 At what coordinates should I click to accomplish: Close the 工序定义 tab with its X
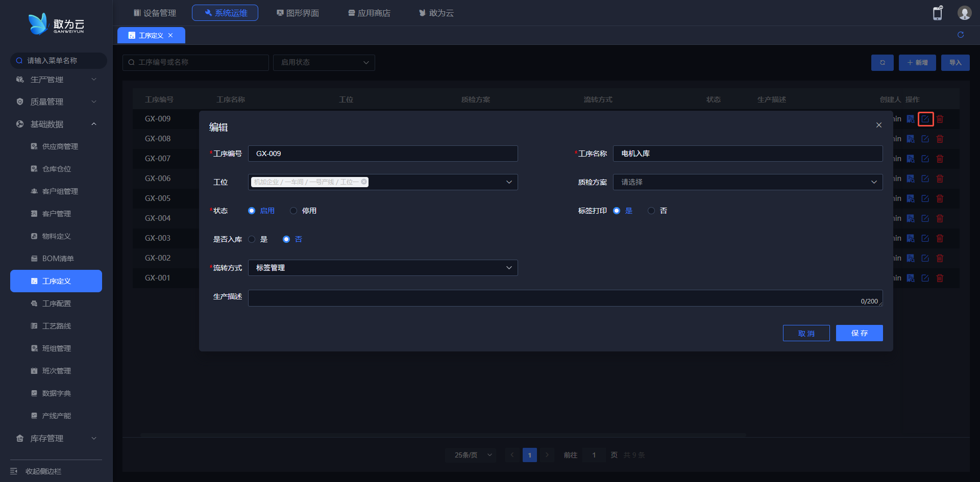tap(170, 35)
